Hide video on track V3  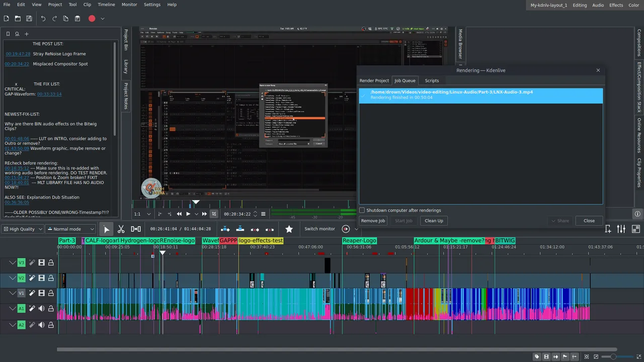pos(41,262)
